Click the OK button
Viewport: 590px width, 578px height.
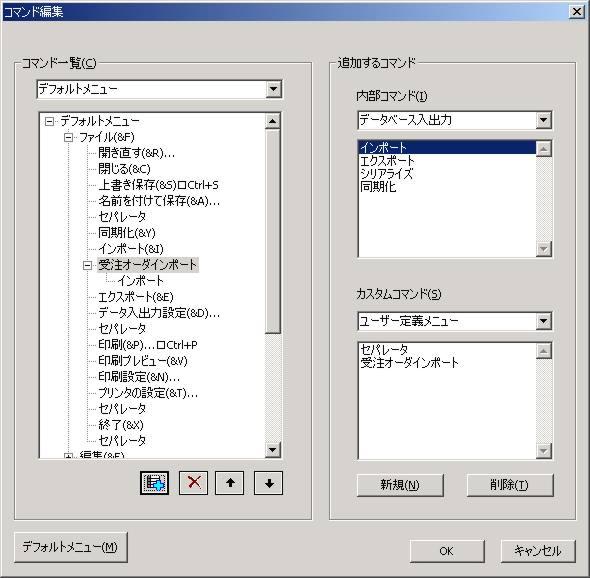447,551
